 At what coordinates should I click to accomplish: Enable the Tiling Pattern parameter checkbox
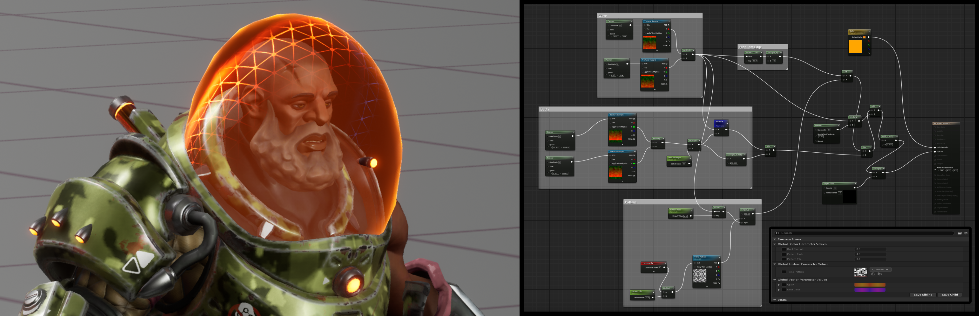tap(784, 272)
